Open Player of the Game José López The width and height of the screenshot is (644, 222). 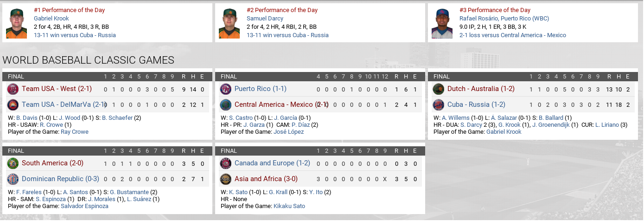click(x=288, y=132)
